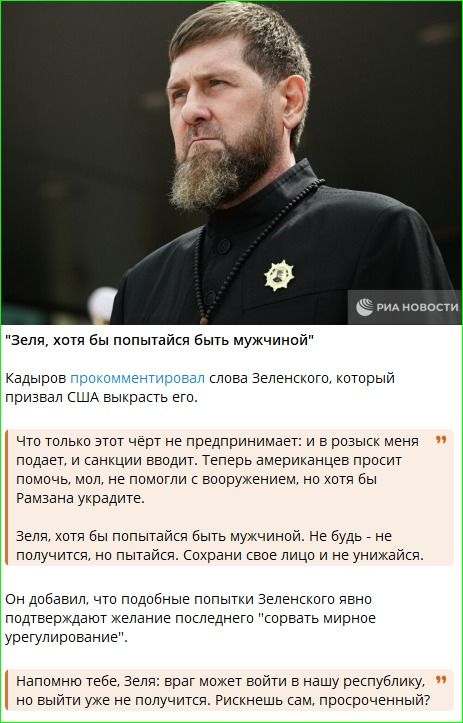The image size is (463, 723).
Task: Click the word 'Кадыров' in the lead paragraph
Action: click(36, 379)
